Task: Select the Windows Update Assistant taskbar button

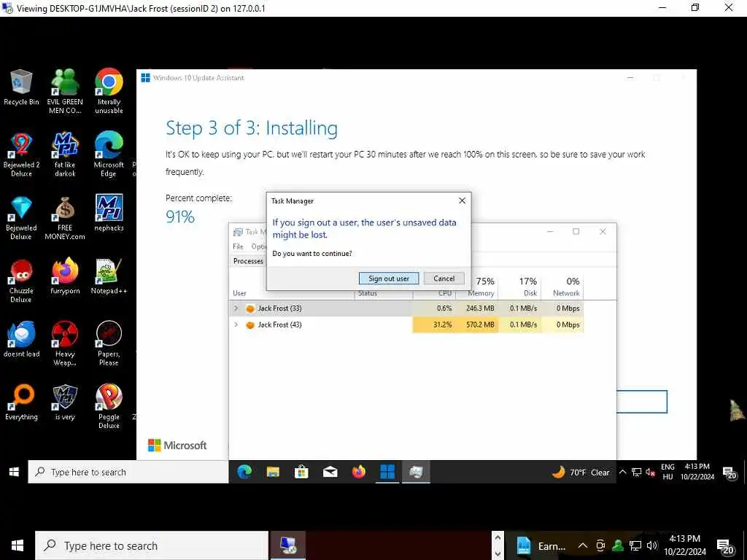Action: click(387, 472)
